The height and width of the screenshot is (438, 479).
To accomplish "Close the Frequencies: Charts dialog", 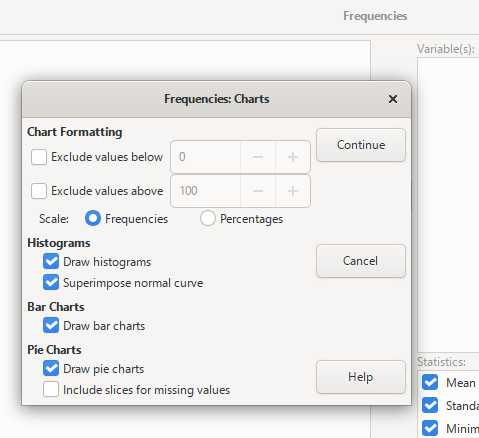I will [x=393, y=99].
